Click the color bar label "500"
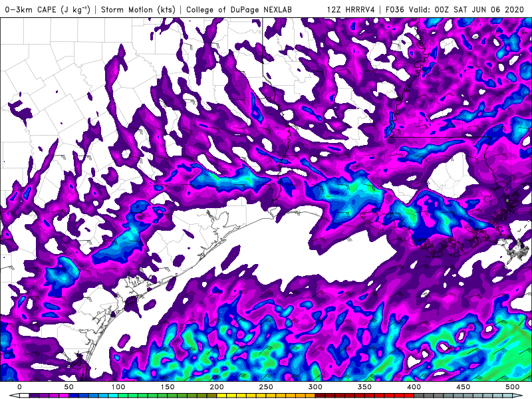This screenshot has height=399, width=532. 512,387
